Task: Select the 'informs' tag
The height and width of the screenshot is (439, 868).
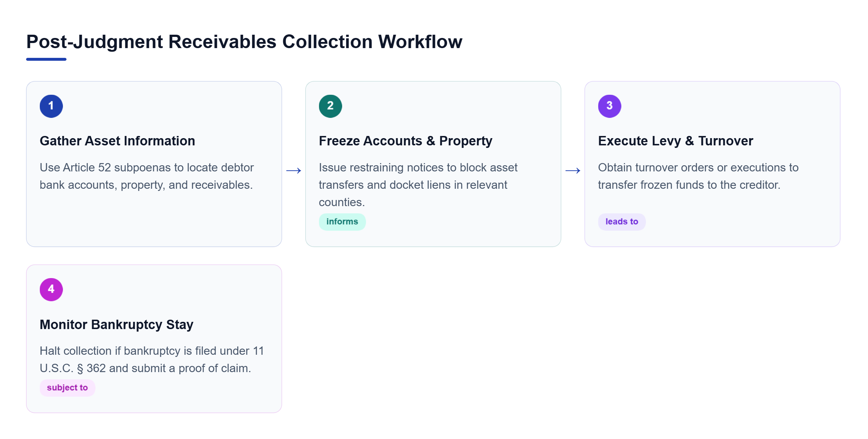Action: pos(342,222)
